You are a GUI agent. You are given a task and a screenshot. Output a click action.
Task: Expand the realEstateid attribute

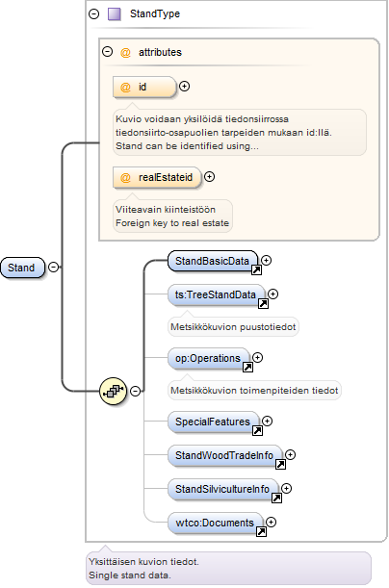(x=209, y=177)
